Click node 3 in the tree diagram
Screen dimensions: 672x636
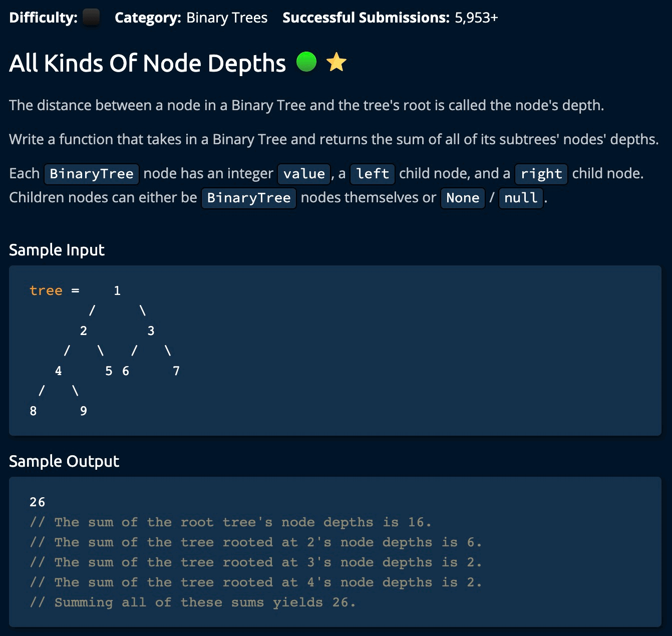point(151,331)
